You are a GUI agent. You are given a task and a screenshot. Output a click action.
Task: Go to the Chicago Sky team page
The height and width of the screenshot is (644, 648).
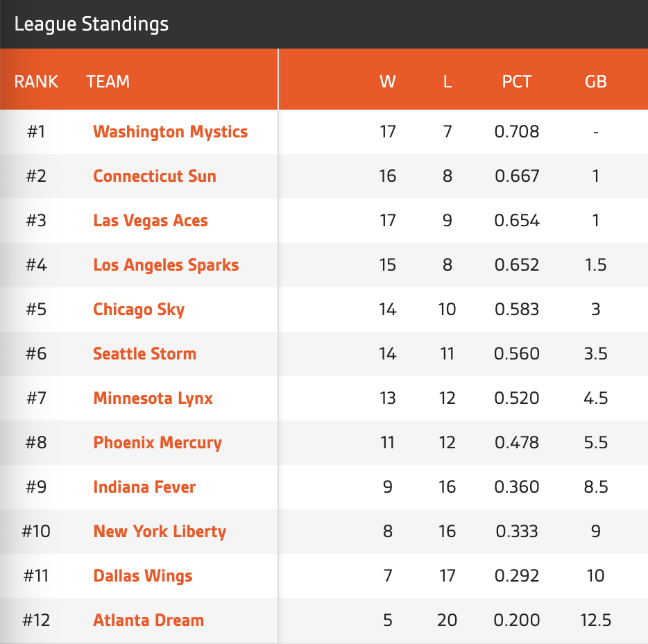click(x=139, y=310)
